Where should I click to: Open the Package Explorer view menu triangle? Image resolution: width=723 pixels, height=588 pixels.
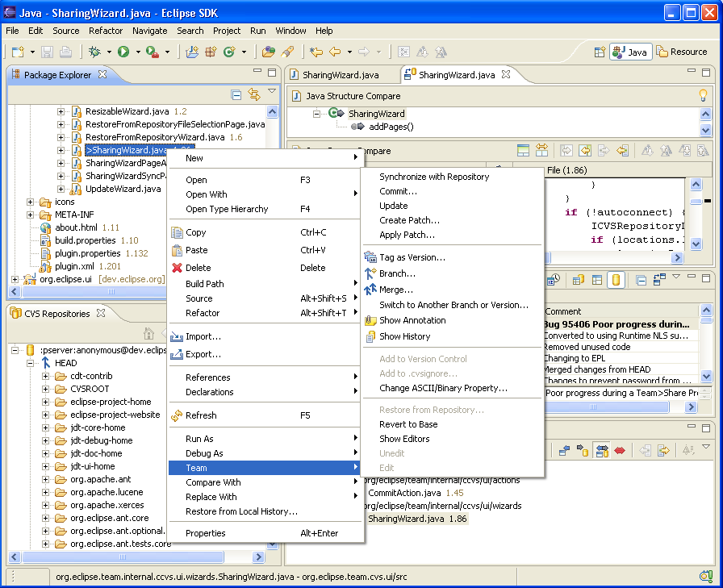(x=272, y=91)
